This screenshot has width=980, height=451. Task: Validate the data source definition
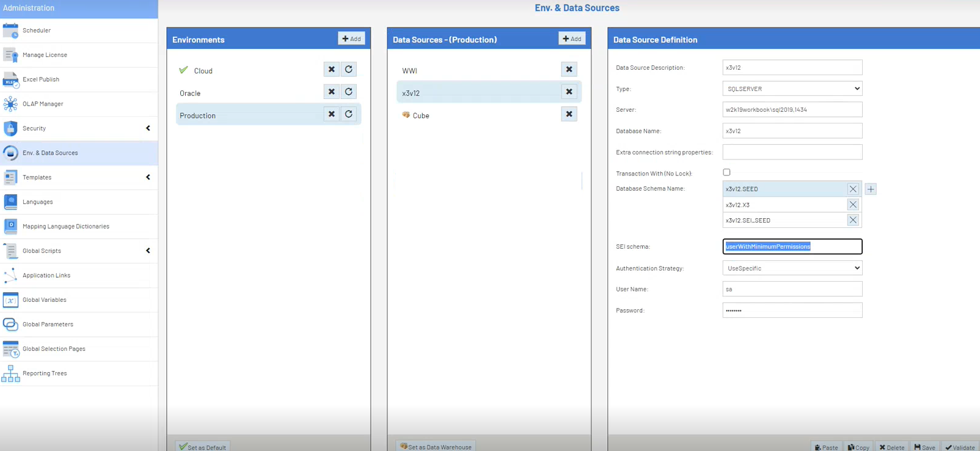(960, 447)
